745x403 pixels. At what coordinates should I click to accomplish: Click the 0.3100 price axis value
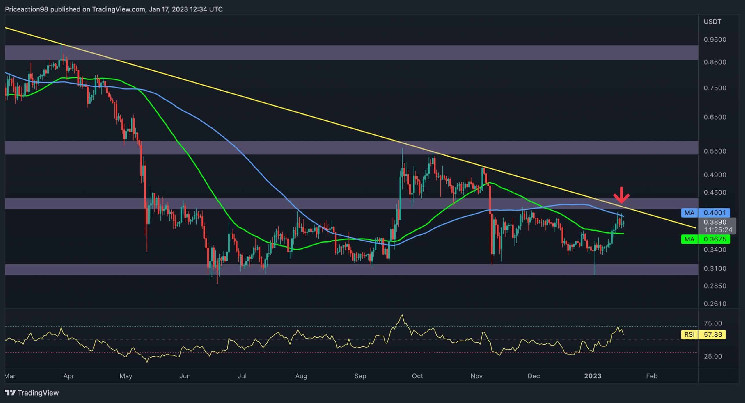tap(715, 269)
